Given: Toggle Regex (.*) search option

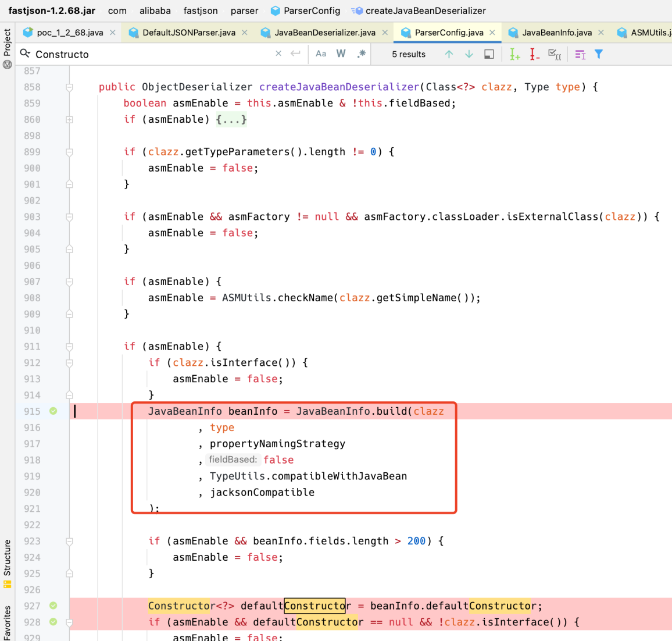Looking at the screenshot, I should click(361, 54).
